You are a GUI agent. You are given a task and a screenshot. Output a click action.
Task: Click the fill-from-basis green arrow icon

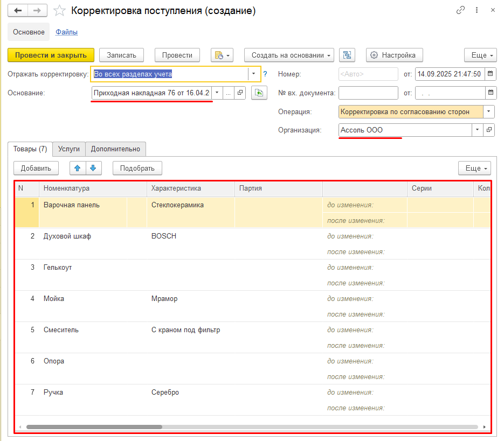[x=259, y=93]
